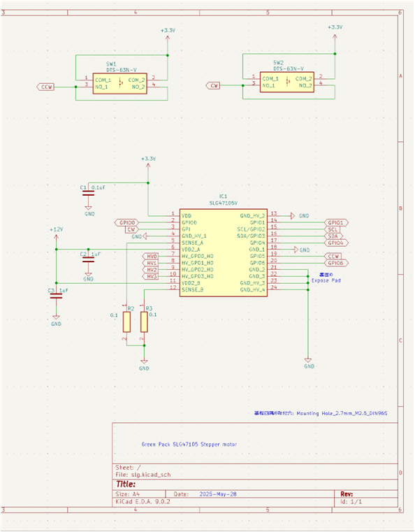415x532 pixels.
Task: Click the Size: A4 title block field
Action: [x=127, y=494]
